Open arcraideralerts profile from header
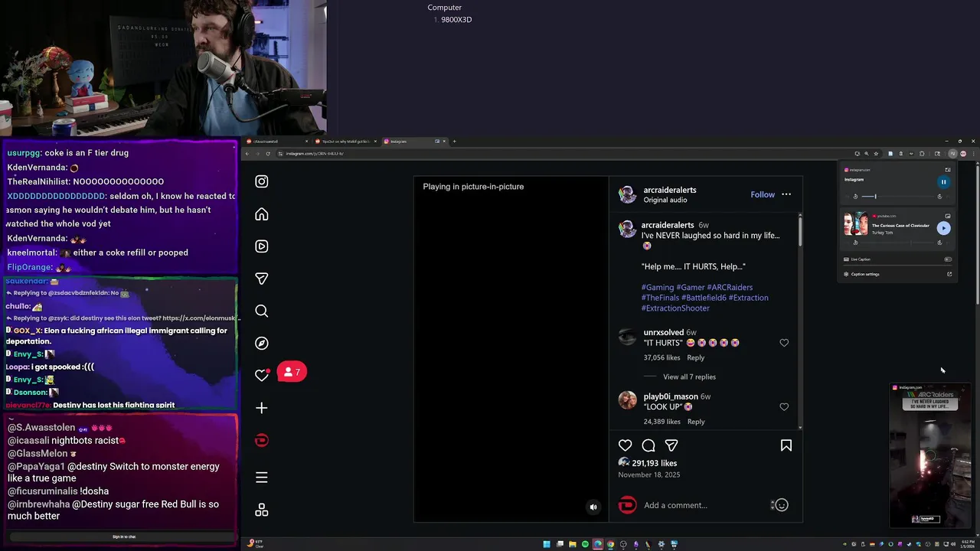This screenshot has height=551, width=980. [x=670, y=190]
